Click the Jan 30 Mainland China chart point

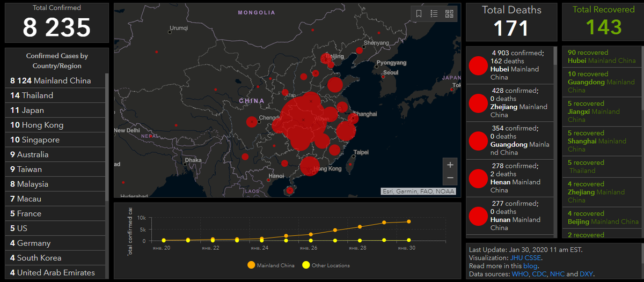click(x=408, y=221)
